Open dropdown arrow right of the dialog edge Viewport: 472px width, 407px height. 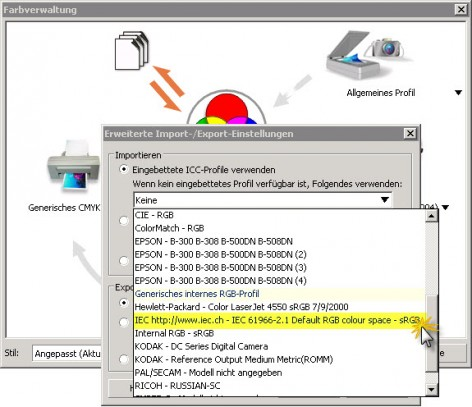click(446, 207)
